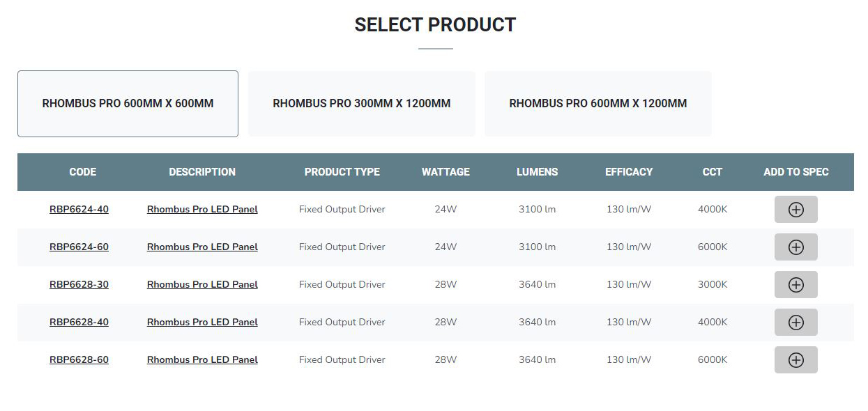Go to RBP6628-60 product code link

[79, 360]
